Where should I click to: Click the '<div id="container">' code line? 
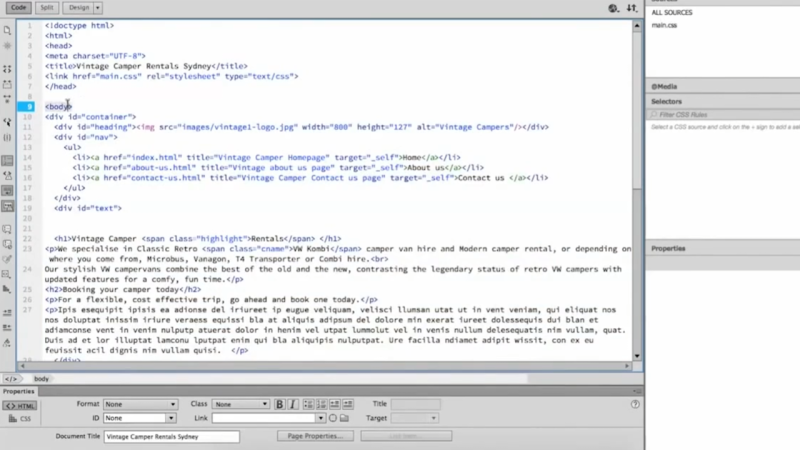90,117
